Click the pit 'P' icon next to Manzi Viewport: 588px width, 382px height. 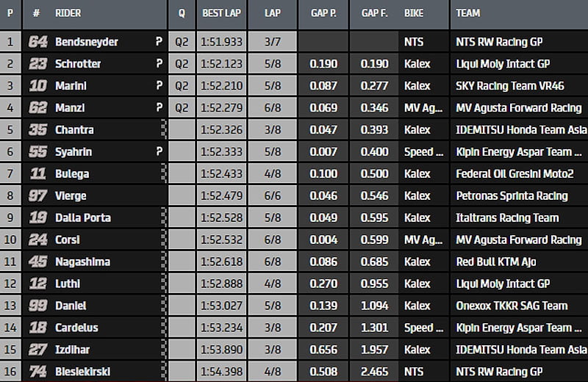159,108
